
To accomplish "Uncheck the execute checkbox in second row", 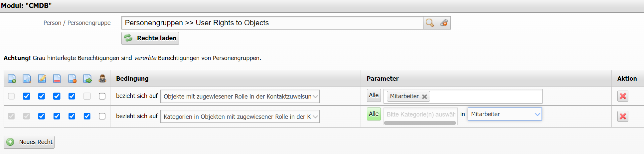I will pos(87,116).
